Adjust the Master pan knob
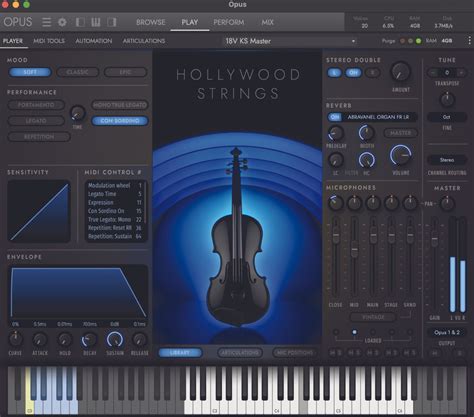 click(447, 203)
